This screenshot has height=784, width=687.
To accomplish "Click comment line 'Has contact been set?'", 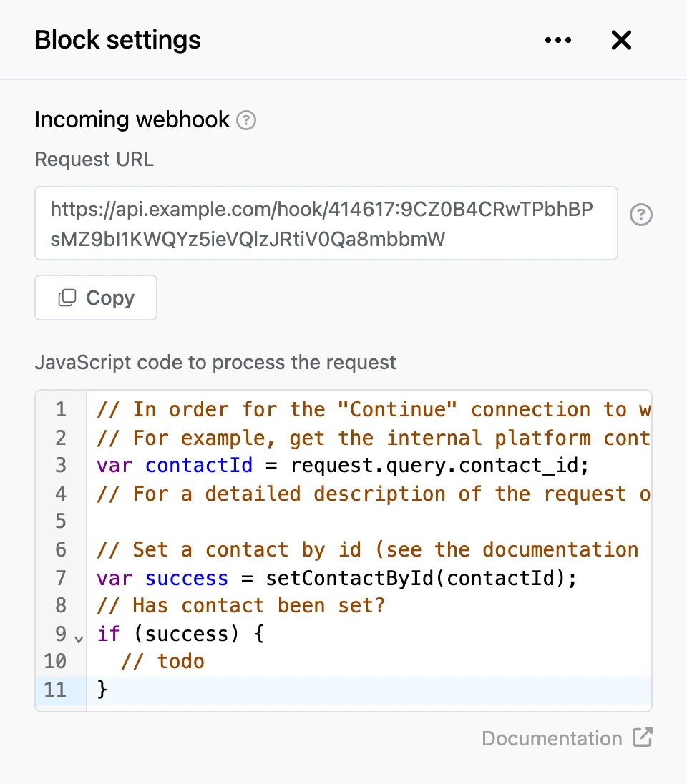I will 240,606.
